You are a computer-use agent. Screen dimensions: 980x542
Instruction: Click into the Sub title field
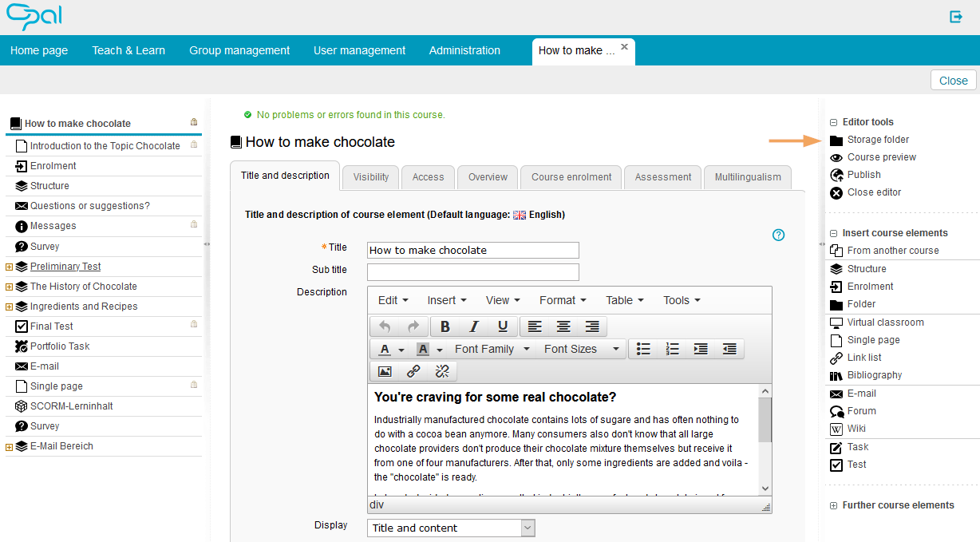(473, 271)
